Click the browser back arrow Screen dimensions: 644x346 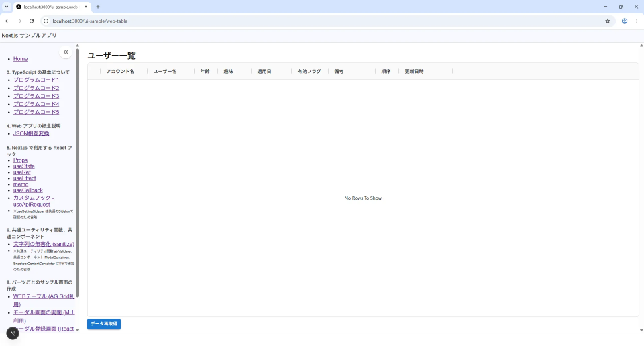(x=7, y=21)
